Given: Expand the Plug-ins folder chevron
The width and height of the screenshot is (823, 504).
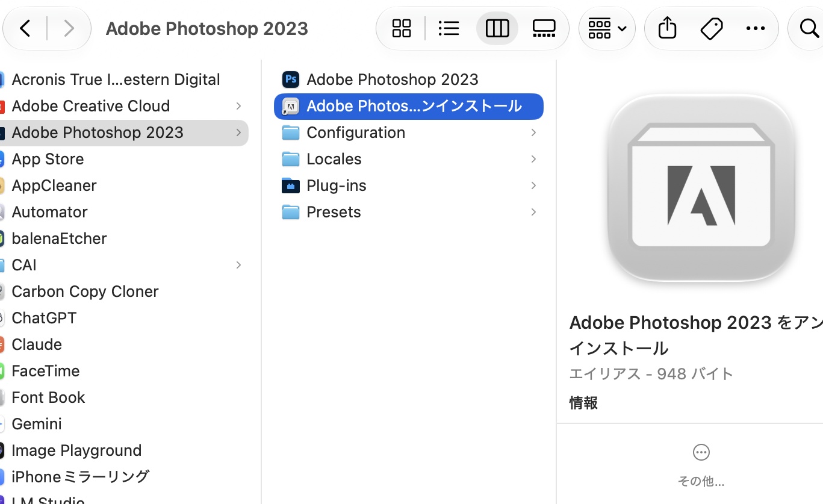Looking at the screenshot, I should tap(533, 185).
